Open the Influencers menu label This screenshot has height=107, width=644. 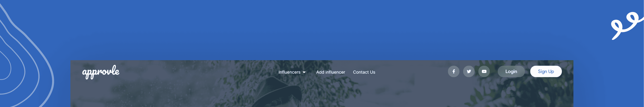coord(289,72)
